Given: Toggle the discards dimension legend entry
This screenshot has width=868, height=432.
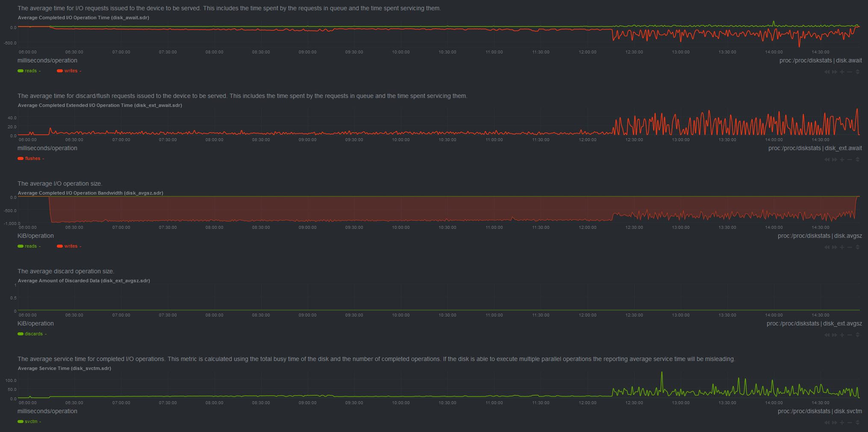Looking at the screenshot, I should click(x=32, y=334).
